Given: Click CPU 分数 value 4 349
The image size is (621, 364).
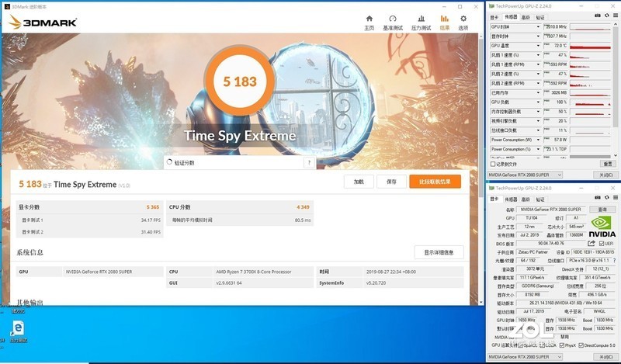Looking at the screenshot, I should click(303, 207).
